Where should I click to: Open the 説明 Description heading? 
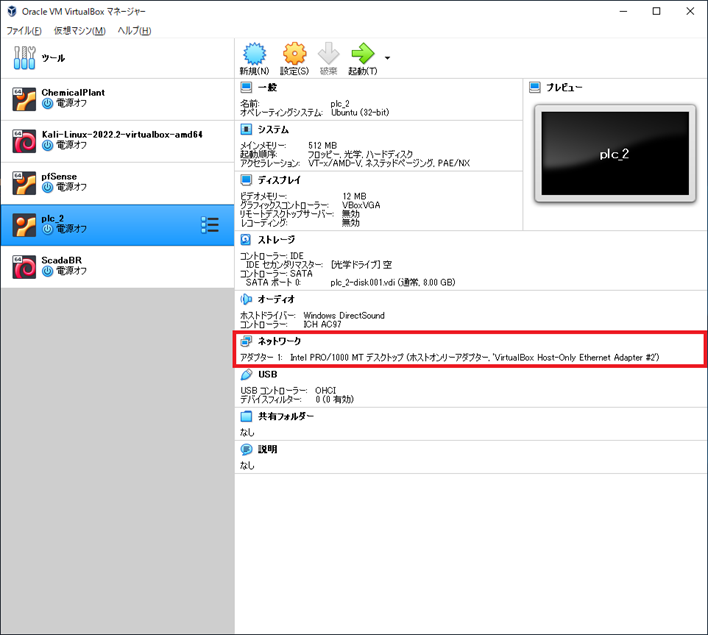(267, 449)
